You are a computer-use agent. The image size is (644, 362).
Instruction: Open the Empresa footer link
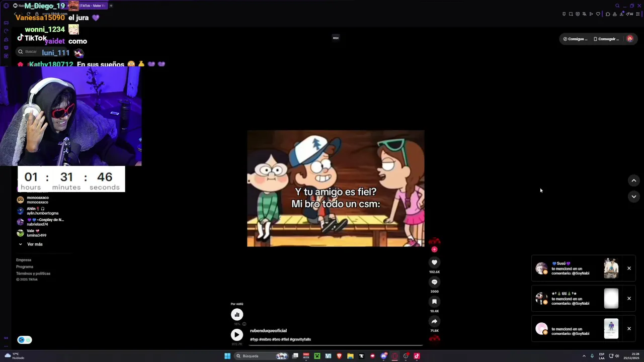click(x=24, y=260)
